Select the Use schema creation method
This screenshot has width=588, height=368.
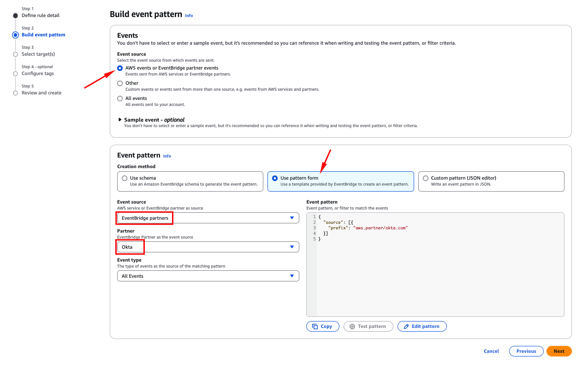(x=190, y=181)
